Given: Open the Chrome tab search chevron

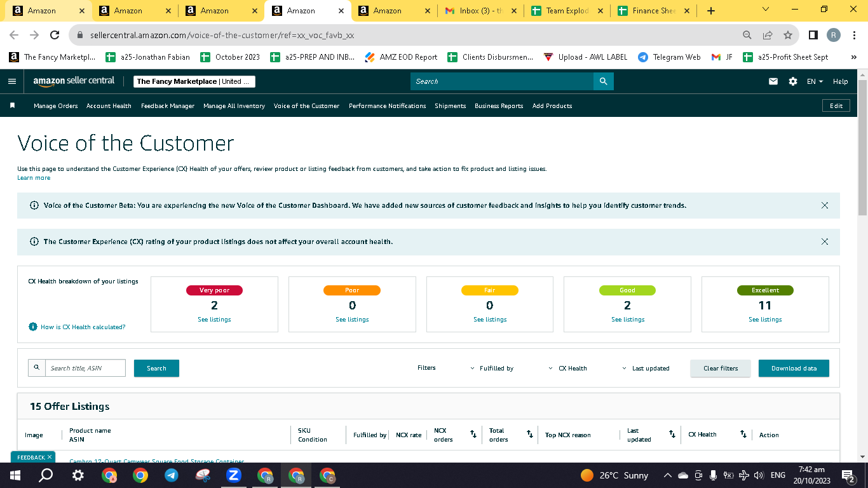Looking at the screenshot, I should [x=765, y=10].
